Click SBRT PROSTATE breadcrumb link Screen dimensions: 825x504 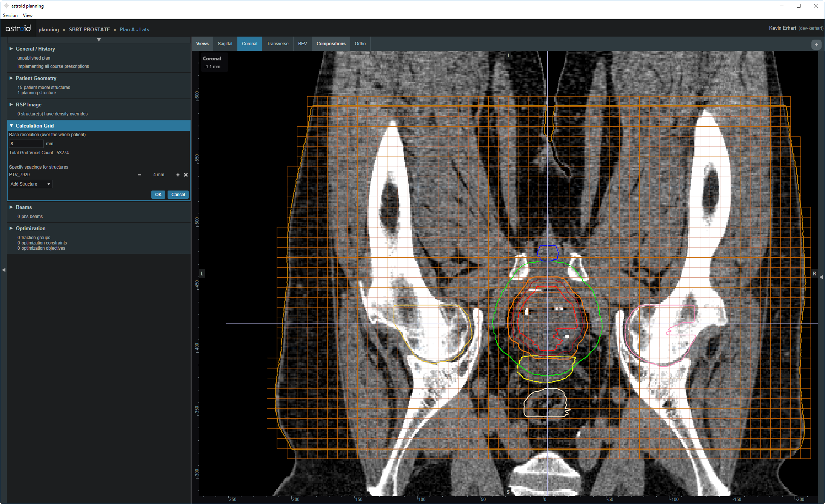89,29
